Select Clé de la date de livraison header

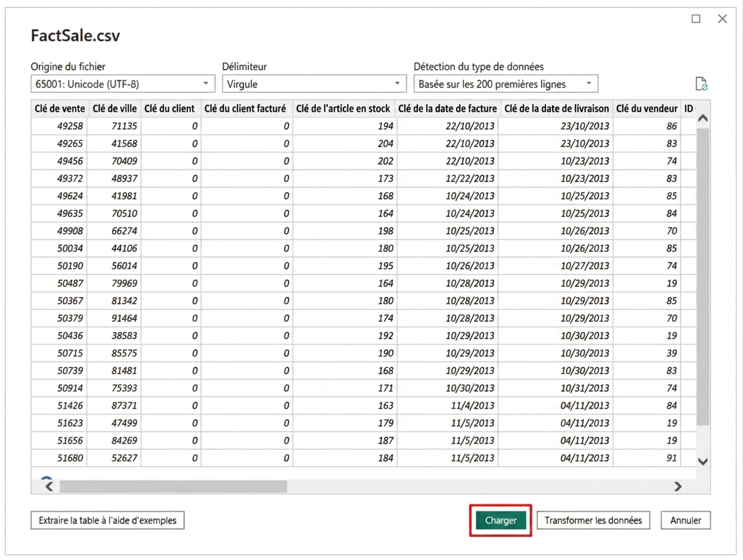click(x=556, y=108)
